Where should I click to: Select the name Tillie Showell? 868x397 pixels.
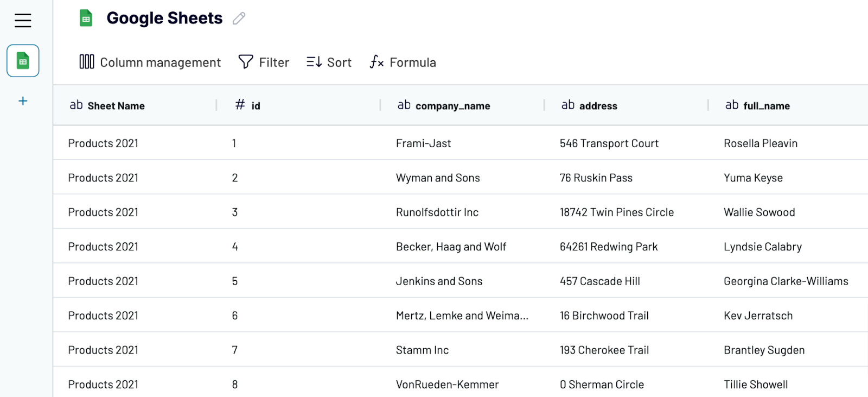(x=755, y=385)
